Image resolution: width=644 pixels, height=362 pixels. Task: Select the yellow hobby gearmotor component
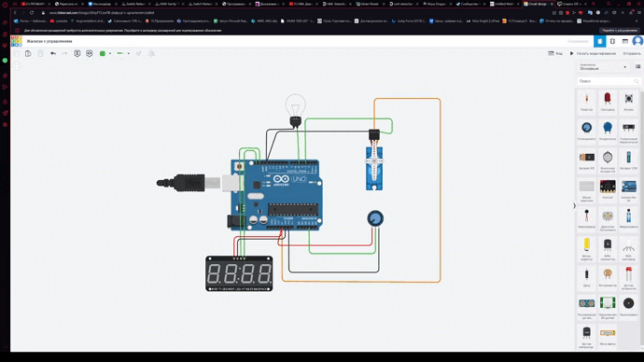pyautogui.click(x=586, y=248)
